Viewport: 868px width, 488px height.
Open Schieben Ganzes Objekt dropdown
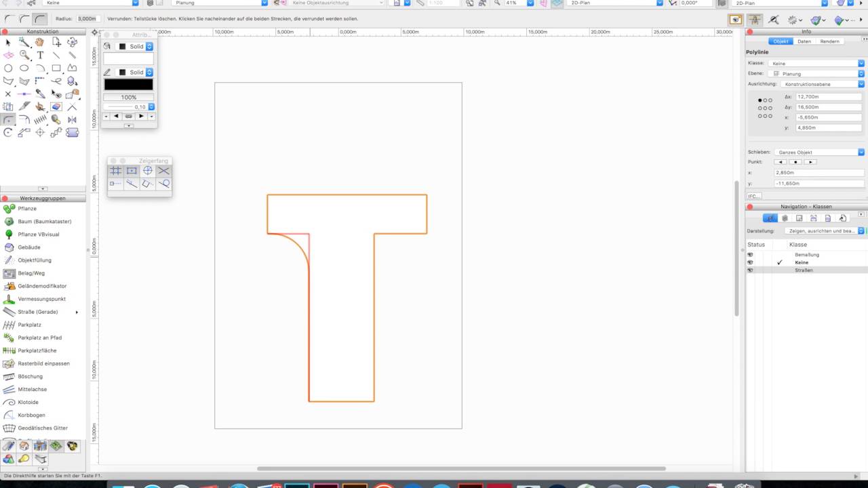tap(820, 152)
